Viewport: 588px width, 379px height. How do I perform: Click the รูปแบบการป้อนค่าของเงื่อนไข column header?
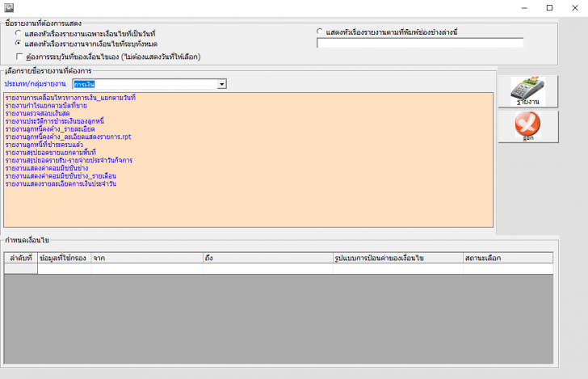(x=398, y=258)
